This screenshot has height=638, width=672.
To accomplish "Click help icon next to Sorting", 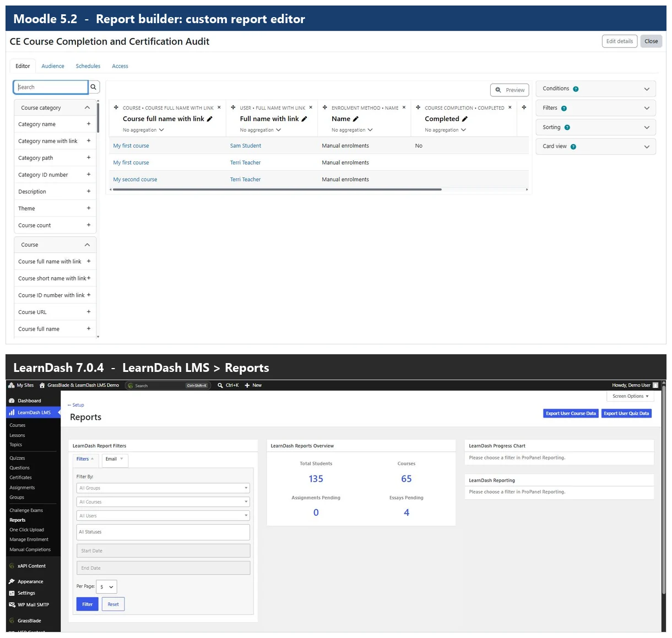I will point(567,127).
